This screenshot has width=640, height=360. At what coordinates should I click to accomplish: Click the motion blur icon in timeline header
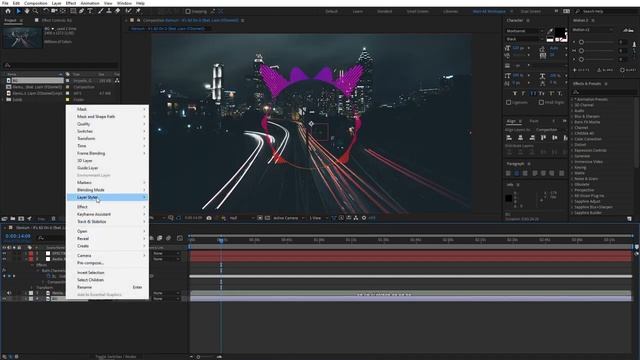[x=169, y=238]
